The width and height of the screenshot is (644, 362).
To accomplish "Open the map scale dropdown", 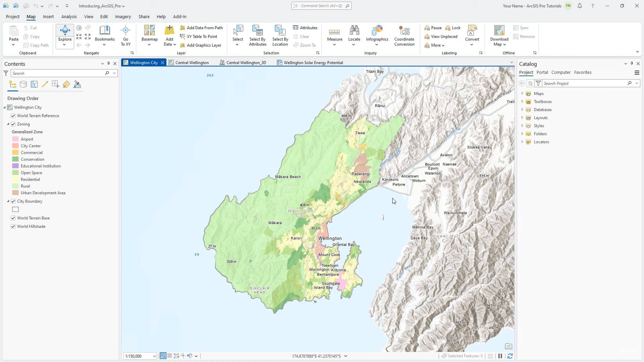I will point(154,356).
